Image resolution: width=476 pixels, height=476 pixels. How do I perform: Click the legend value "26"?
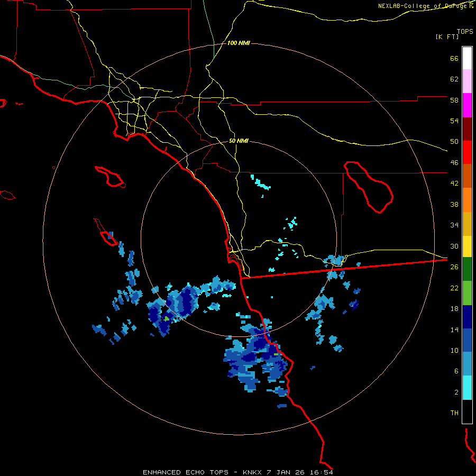point(454,267)
